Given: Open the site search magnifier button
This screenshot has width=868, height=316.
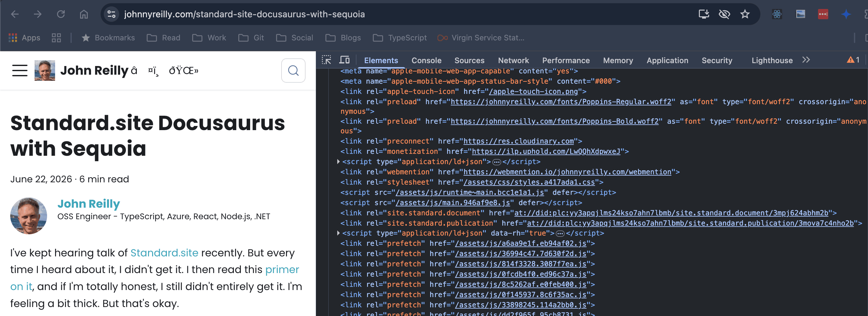Looking at the screenshot, I should point(293,71).
